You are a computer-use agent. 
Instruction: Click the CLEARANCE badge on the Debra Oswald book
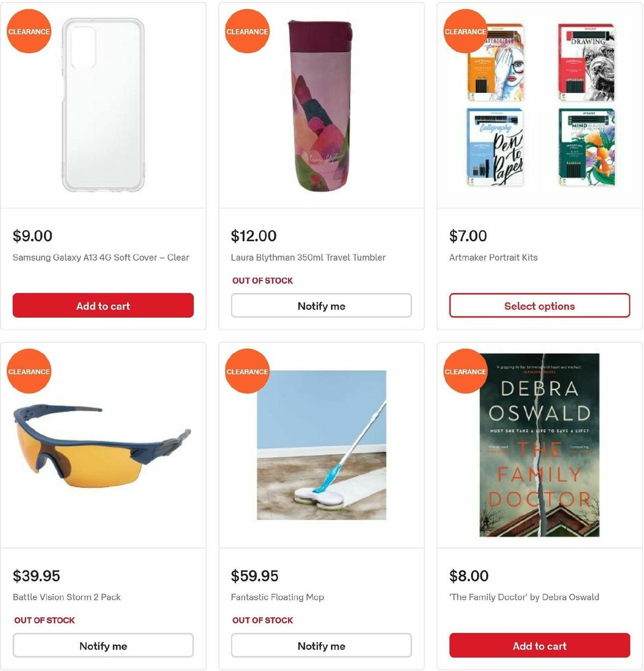(x=465, y=371)
